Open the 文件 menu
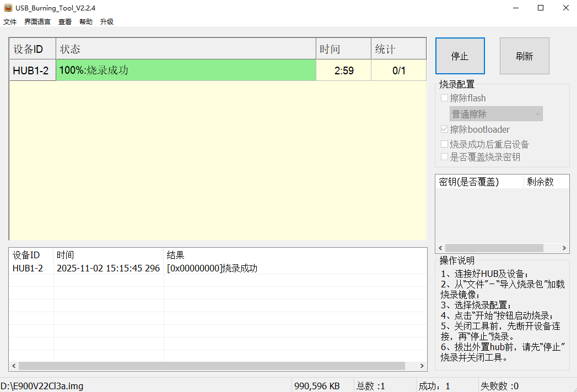 coord(9,21)
